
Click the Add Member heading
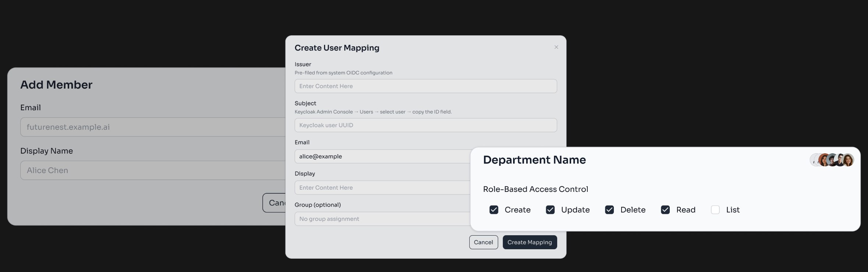pyautogui.click(x=56, y=85)
